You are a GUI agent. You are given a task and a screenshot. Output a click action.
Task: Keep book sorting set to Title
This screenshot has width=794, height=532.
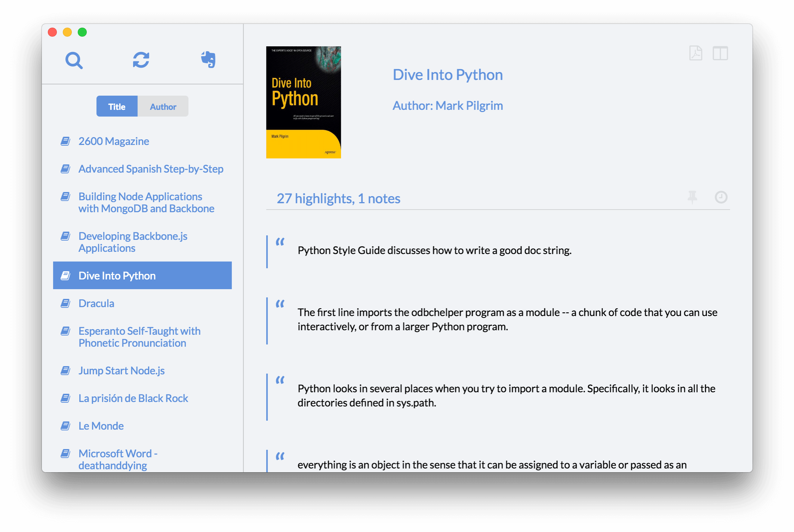(x=117, y=106)
